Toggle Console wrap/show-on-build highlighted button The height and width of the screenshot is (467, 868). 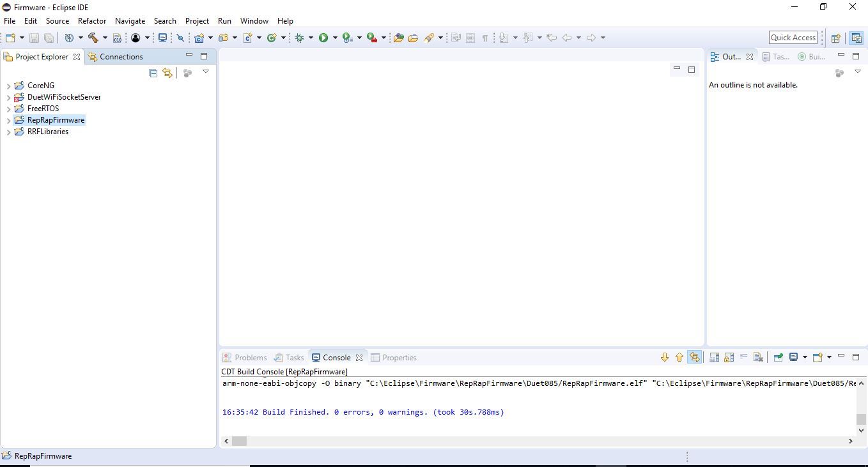click(694, 357)
